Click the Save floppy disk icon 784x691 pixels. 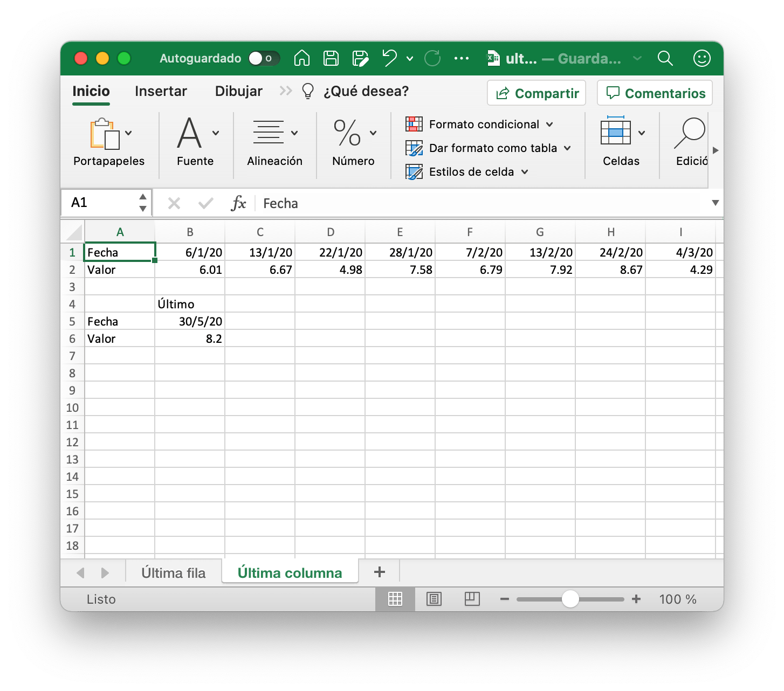(331, 58)
